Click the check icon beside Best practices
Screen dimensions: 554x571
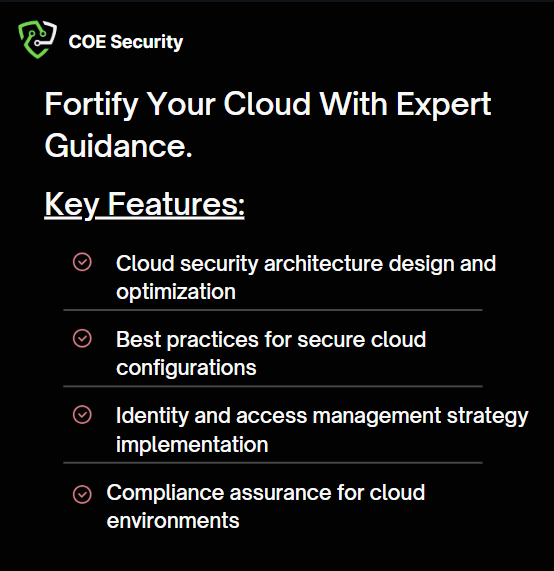coord(82,338)
